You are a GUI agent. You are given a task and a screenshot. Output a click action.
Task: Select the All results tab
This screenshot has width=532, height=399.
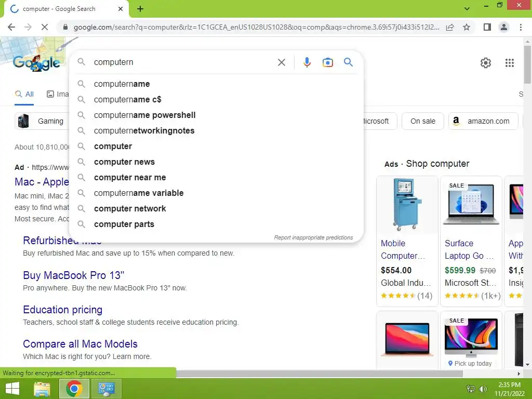click(x=24, y=94)
